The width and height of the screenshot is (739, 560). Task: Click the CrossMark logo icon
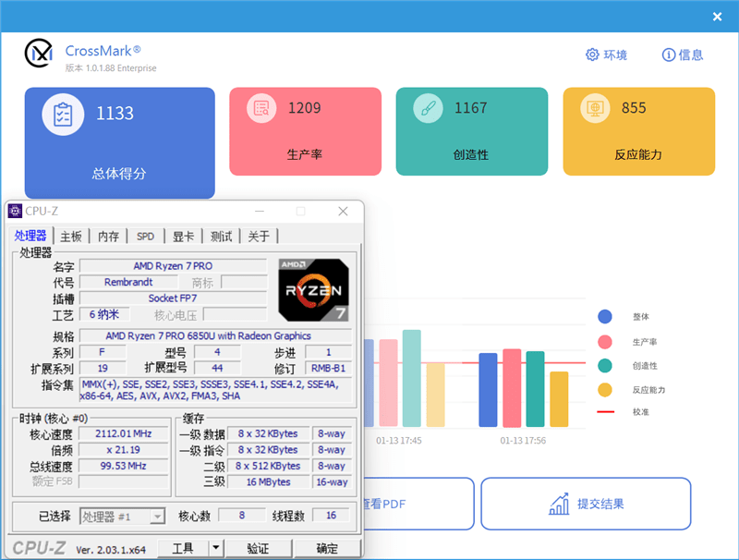(x=39, y=53)
